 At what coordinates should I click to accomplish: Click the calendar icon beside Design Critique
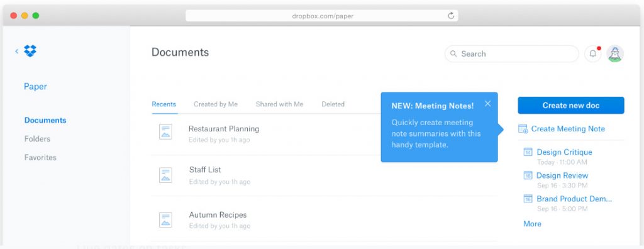528,152
